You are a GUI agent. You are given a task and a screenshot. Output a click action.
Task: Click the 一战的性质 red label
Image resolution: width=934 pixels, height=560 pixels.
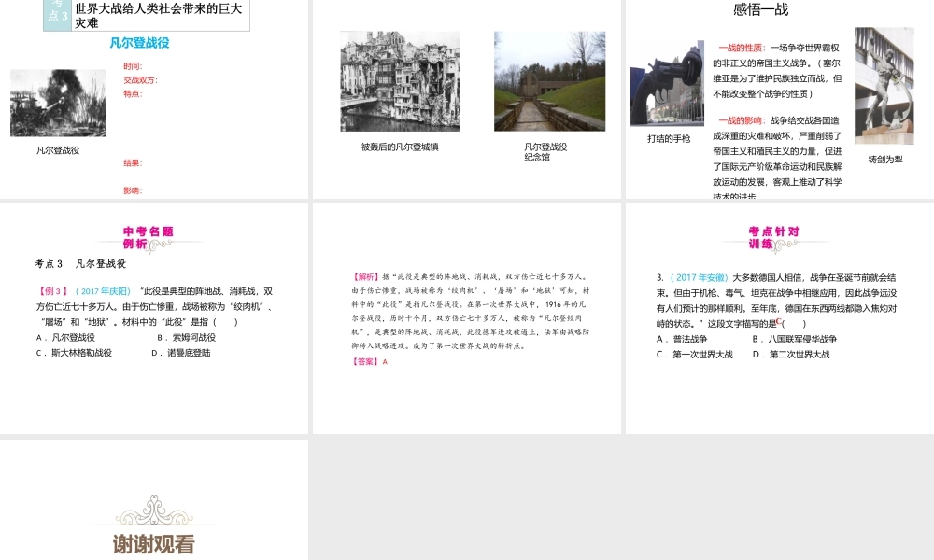pos(742,48)
